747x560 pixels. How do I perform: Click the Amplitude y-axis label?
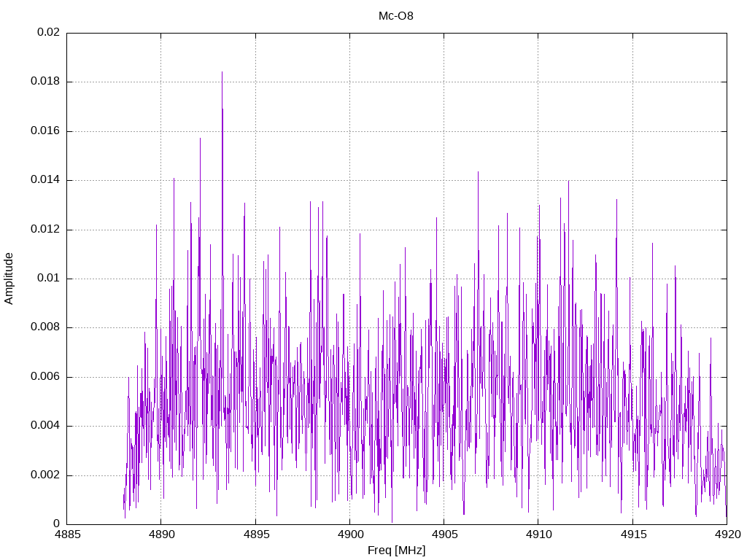[9, 279]
